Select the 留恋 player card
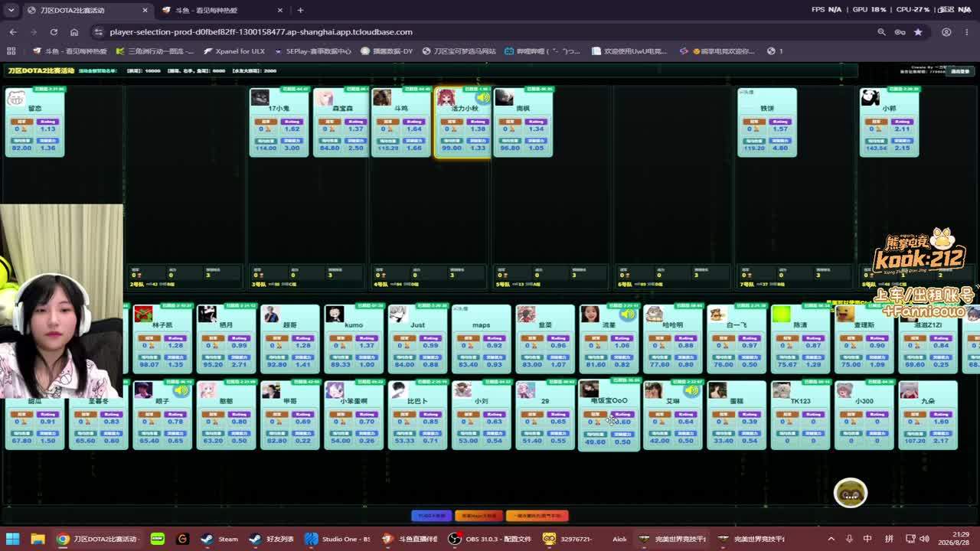 [34, 122]
